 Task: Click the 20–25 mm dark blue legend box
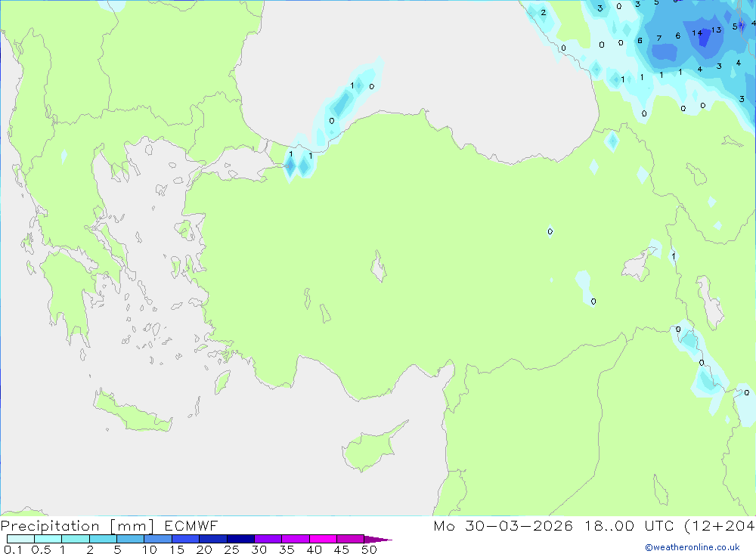213,539
